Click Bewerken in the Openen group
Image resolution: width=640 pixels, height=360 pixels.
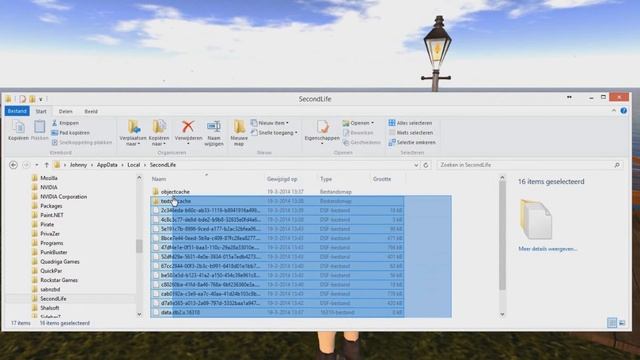(x=358, y=133)
